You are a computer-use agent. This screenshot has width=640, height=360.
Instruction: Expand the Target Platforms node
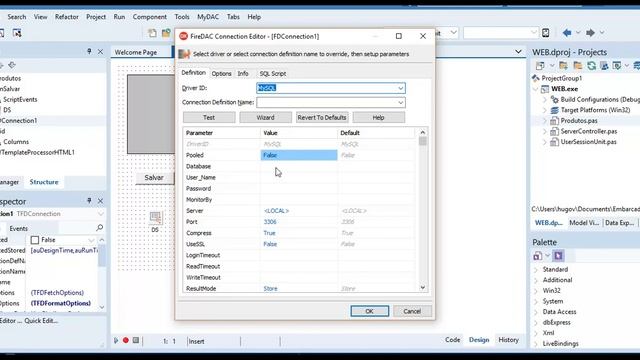point(544,110)
